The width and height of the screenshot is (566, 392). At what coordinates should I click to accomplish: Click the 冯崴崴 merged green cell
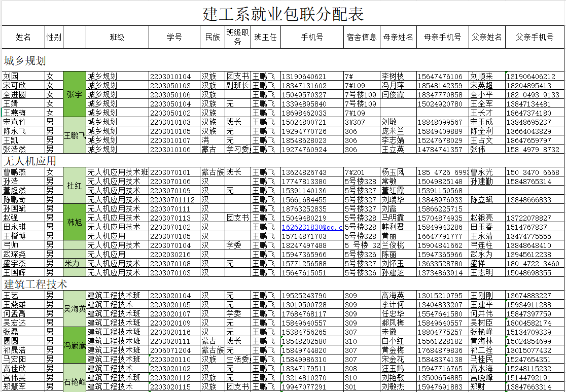click(75, 345)
